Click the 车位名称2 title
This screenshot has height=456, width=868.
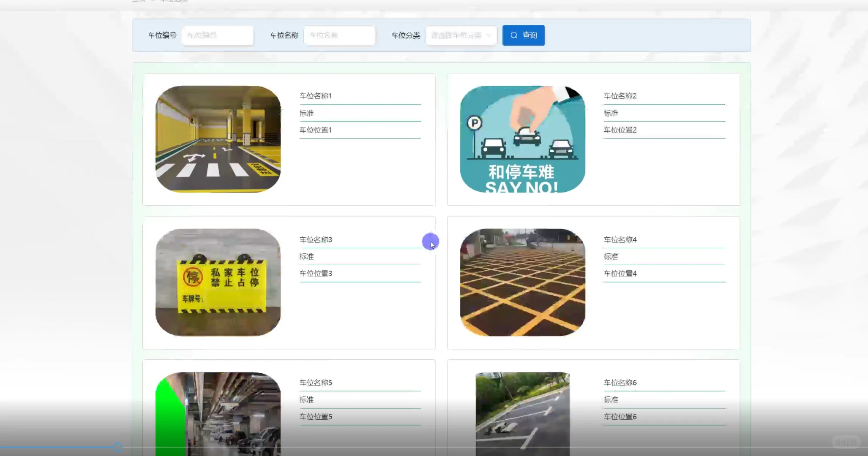[620, 96]
